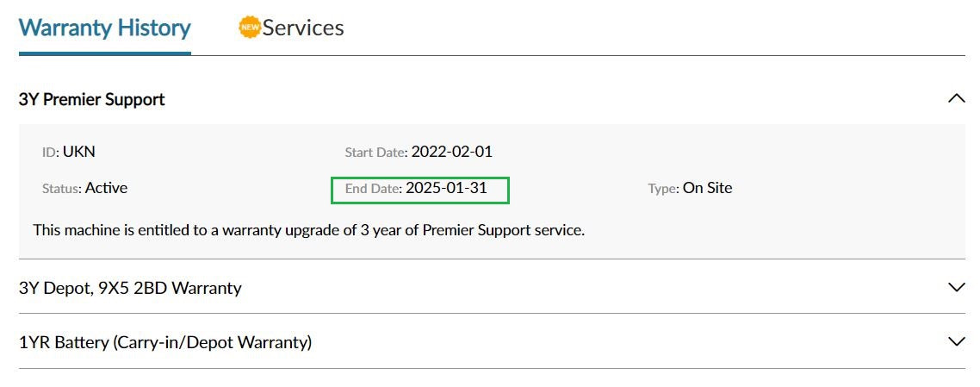Click the orange NEW badge icon
The width and height of the screenshot is (980, 387).
click(249, 28)
